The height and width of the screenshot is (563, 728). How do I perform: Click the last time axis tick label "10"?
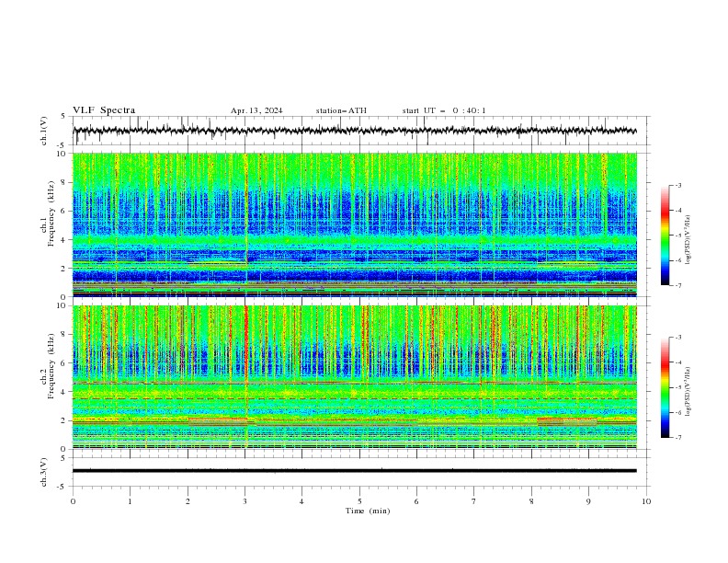click(x=646, y=501)
